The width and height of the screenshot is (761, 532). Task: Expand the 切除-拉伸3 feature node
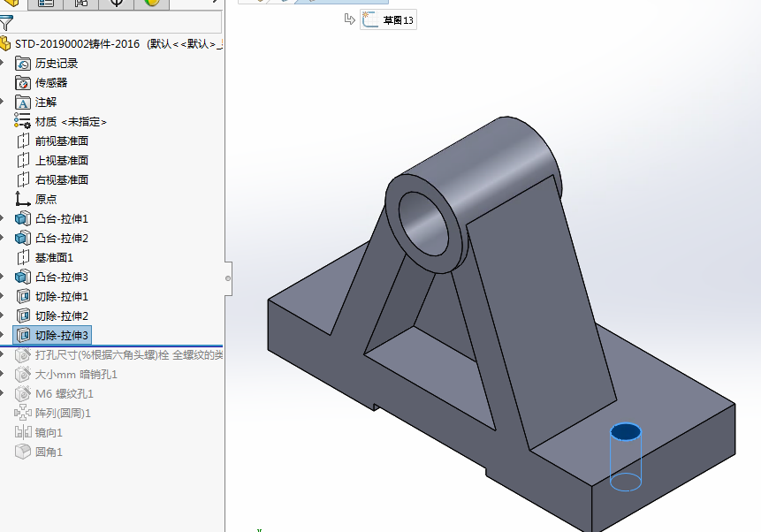click(2, 334)
